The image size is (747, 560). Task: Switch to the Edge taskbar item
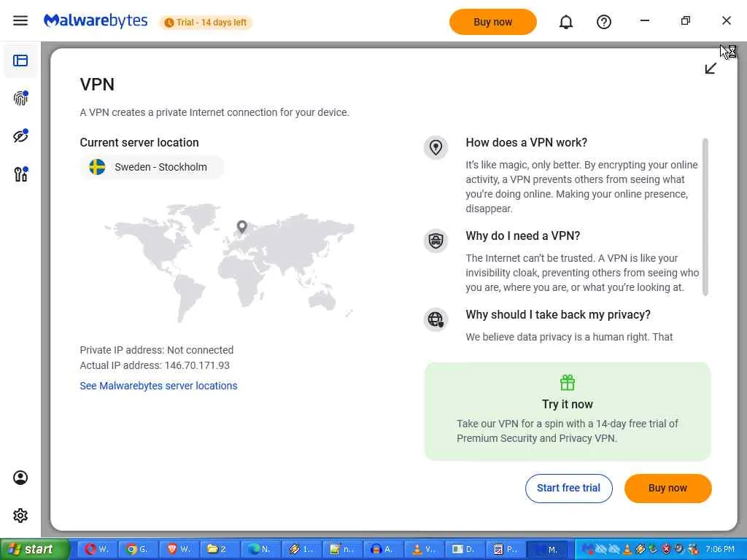tap(260, 550)
